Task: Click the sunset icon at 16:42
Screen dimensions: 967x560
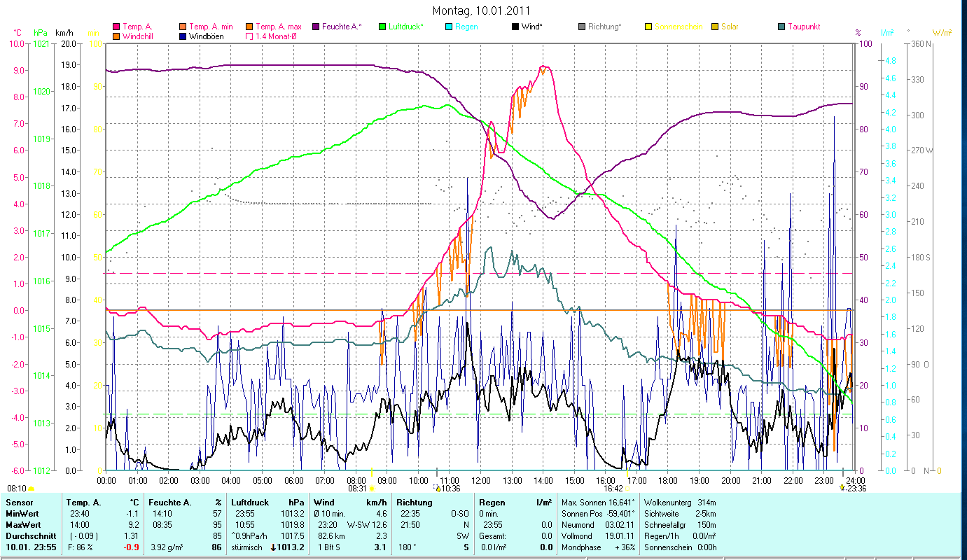Action: pos(628,489)
